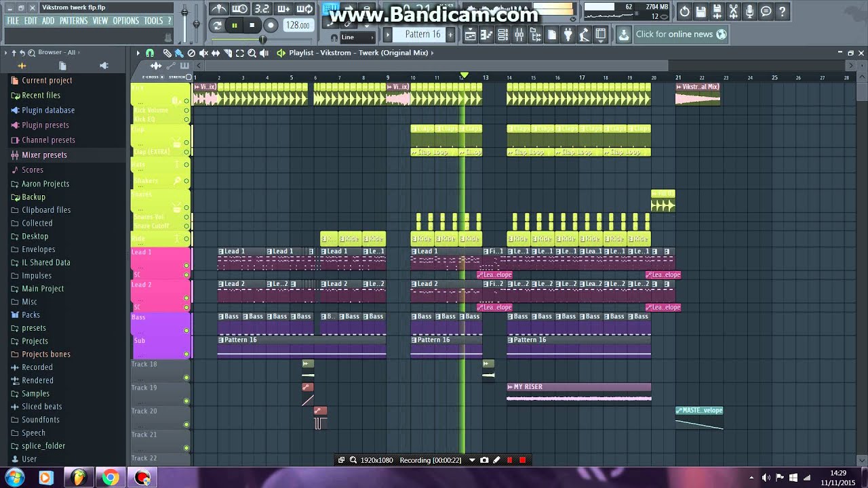Open the FILE menu
868x488 pixels.
tap(13, 21)
